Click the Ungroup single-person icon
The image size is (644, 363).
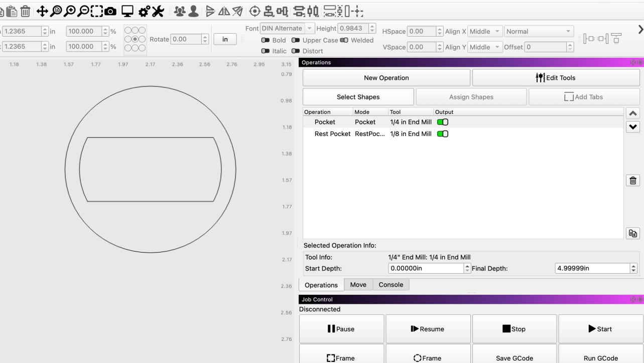(x=193, y=11)
